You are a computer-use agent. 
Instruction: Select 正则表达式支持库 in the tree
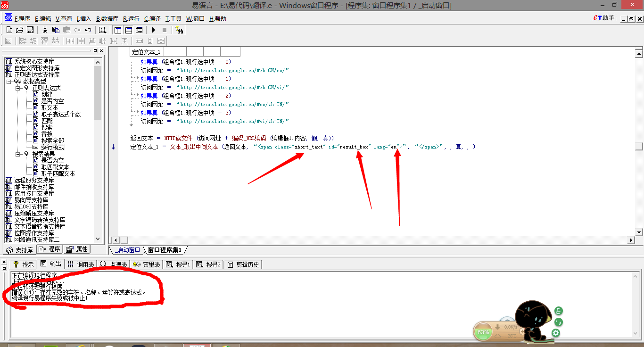(x=37, y=74)
